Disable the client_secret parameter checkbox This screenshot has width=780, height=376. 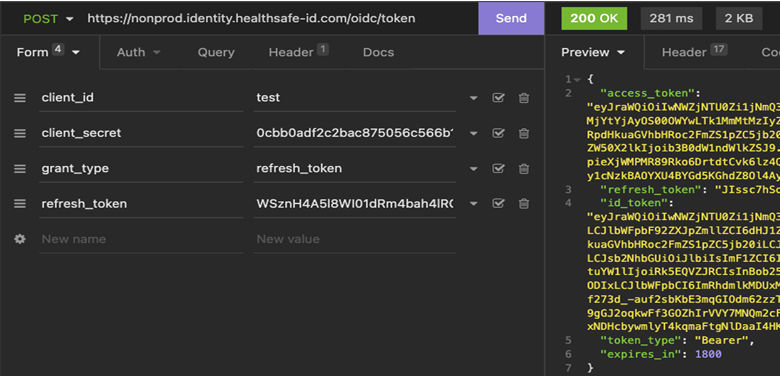pos(498,133)
